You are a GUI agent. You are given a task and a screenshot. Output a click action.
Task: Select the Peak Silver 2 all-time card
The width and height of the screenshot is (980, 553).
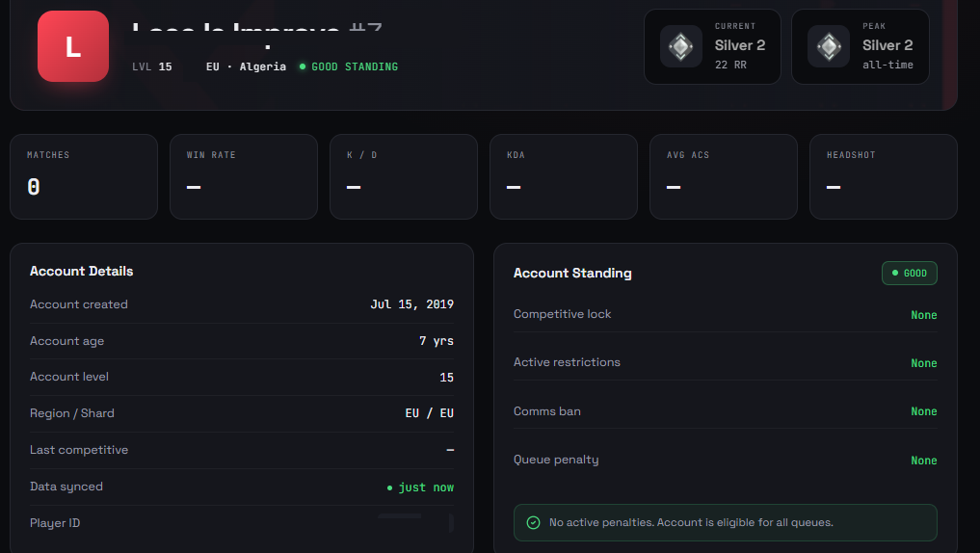click(860, 46)
